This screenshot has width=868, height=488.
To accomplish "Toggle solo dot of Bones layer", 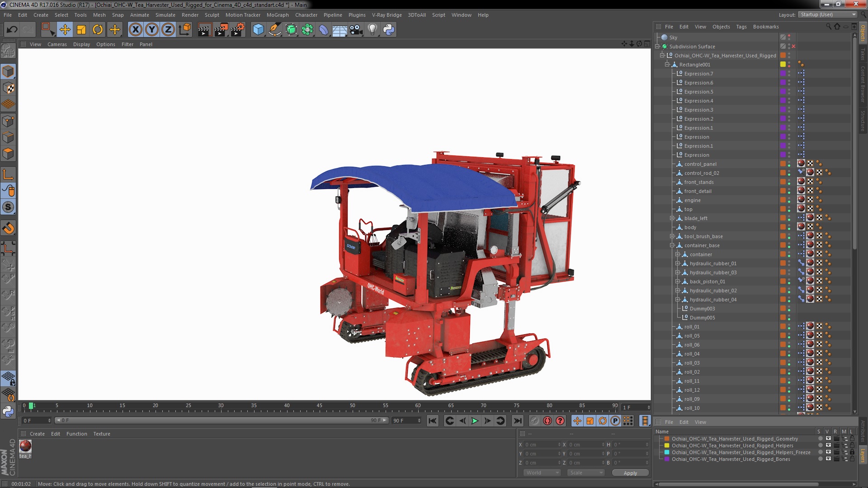I will click(x=820, y=459).
